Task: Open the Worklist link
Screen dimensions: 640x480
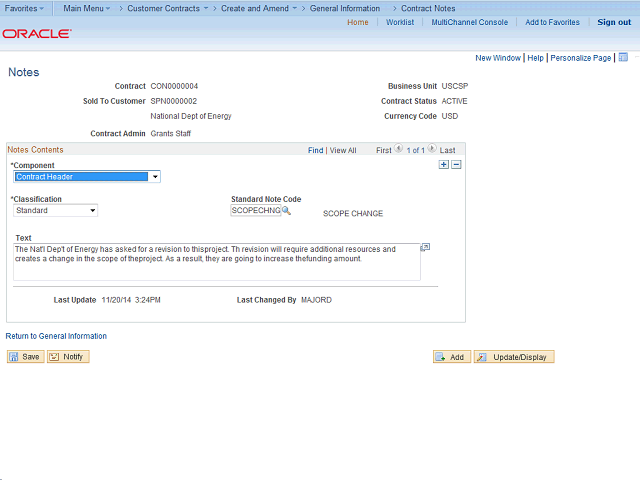Action: 400,22
